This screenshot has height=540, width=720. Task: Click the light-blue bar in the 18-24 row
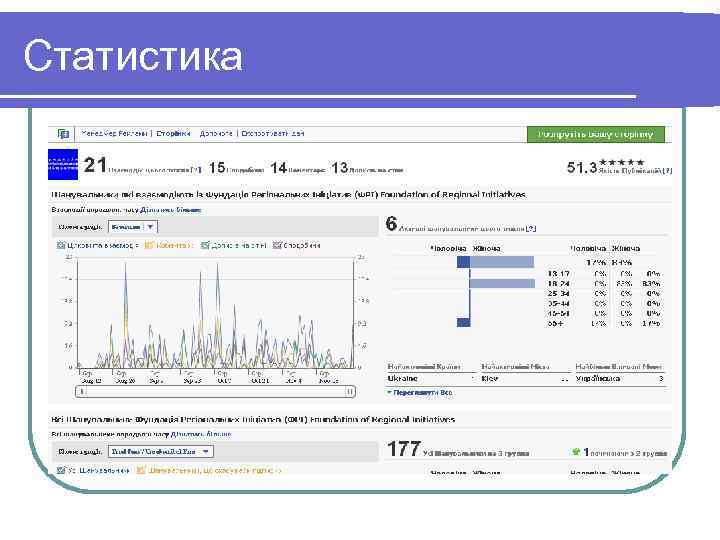tap(503, 284)
